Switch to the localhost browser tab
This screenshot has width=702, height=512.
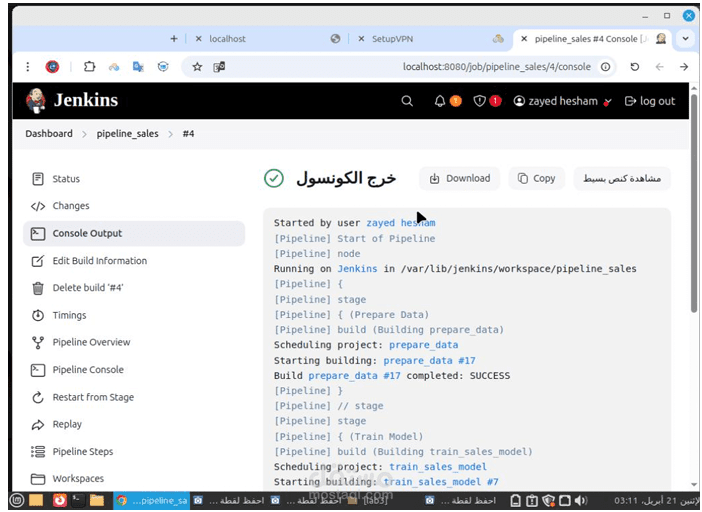coord(268,39)
